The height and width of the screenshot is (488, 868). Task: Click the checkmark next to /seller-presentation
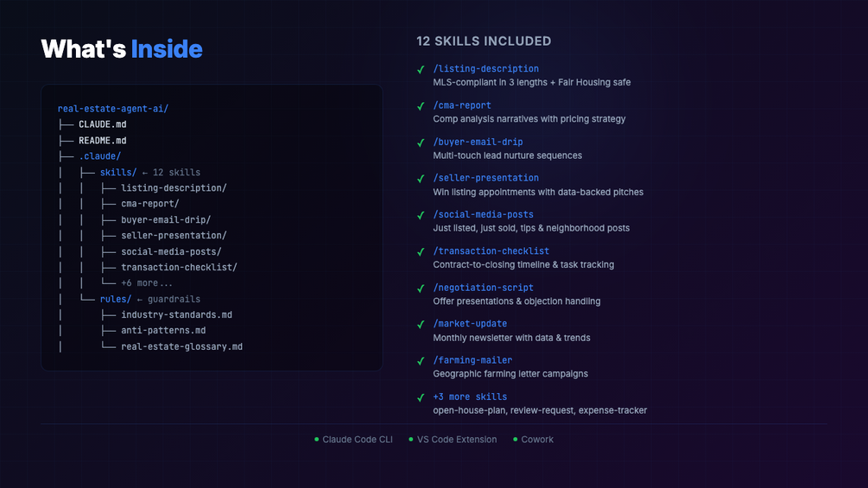point(421,178)
